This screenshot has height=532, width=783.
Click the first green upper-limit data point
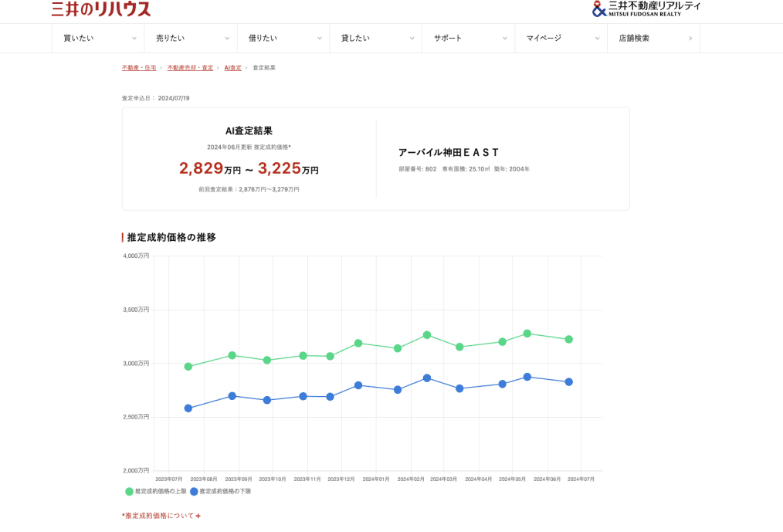188,367
